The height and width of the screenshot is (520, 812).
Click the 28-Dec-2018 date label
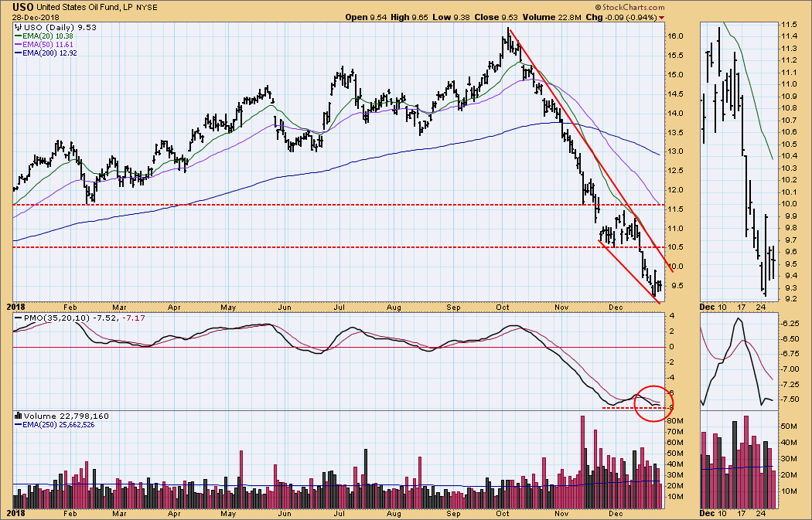pyautogui.click(x=36, y=17)
